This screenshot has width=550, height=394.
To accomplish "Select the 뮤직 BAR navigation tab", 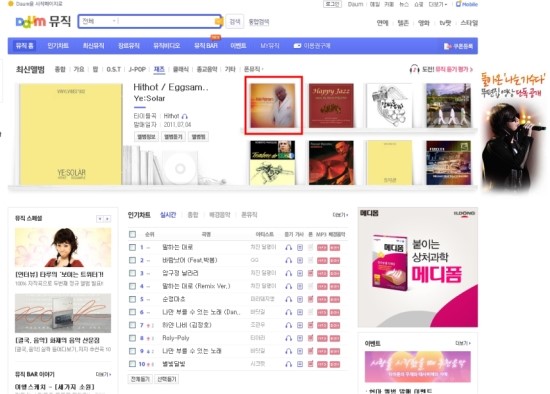I will [x=206, y=46].
